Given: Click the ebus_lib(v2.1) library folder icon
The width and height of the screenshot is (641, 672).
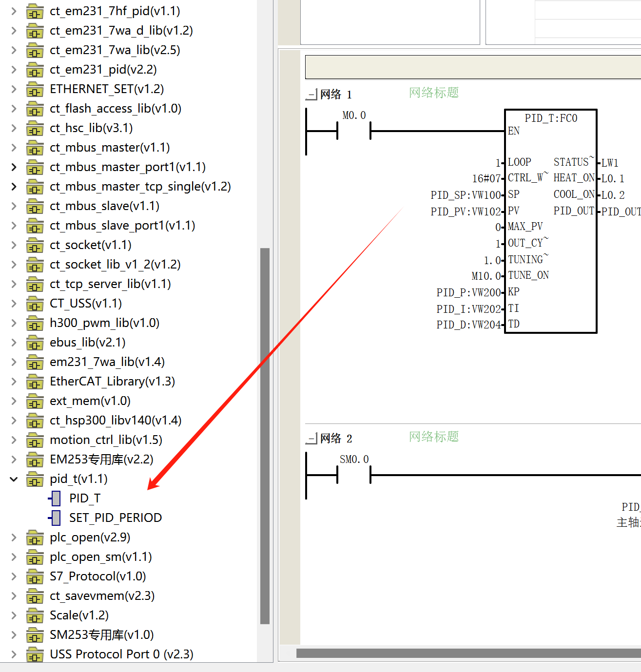Looking at the screenshot, I should 35,343.
